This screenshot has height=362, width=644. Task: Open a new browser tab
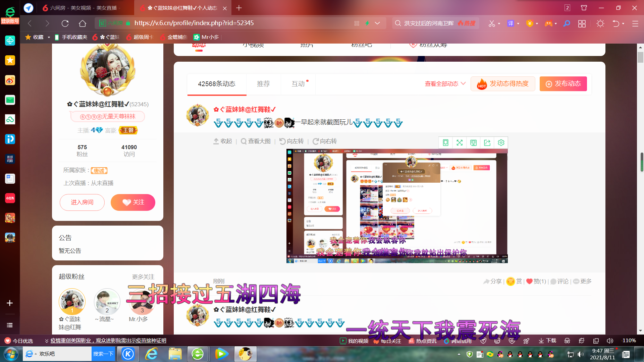coord(239,8)
